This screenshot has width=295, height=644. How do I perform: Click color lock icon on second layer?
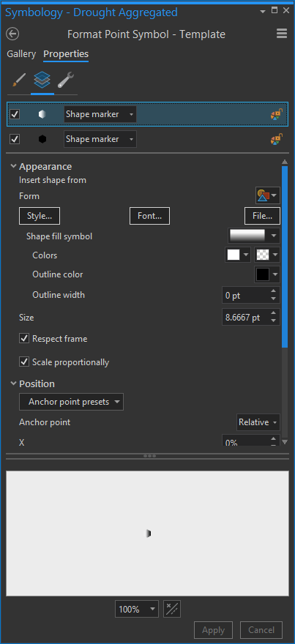pos(277,139)
